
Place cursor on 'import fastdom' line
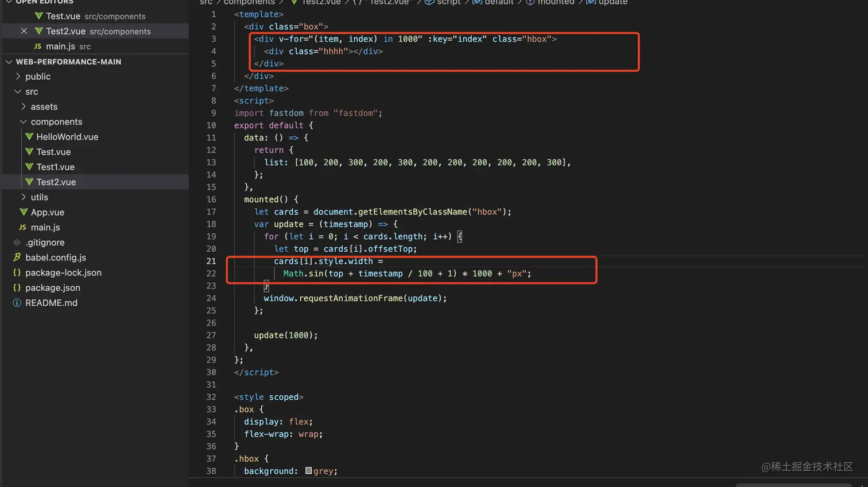tap(308, 113)
